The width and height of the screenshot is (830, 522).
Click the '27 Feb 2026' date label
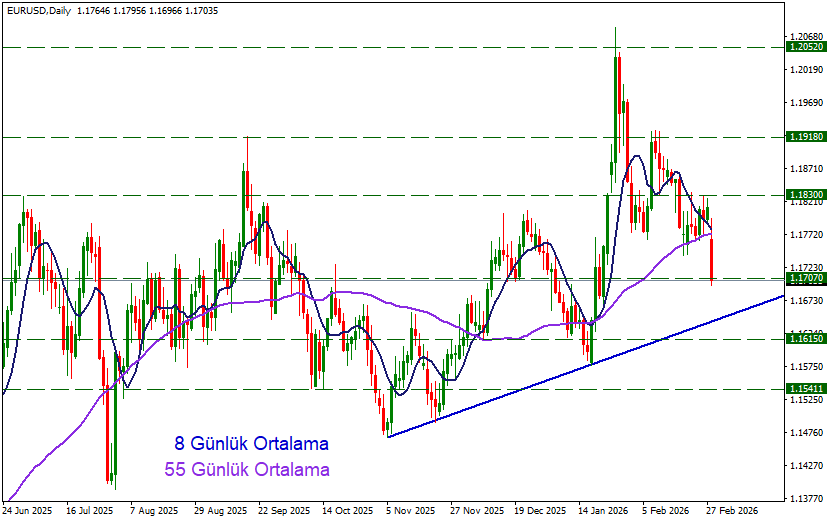click(x=732, y=510)
